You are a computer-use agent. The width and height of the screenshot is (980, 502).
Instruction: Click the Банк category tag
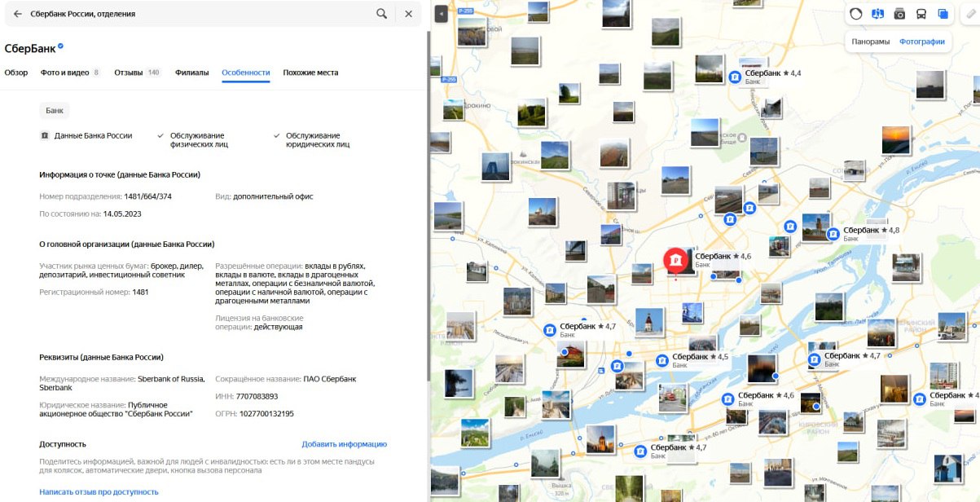(55, 111)
